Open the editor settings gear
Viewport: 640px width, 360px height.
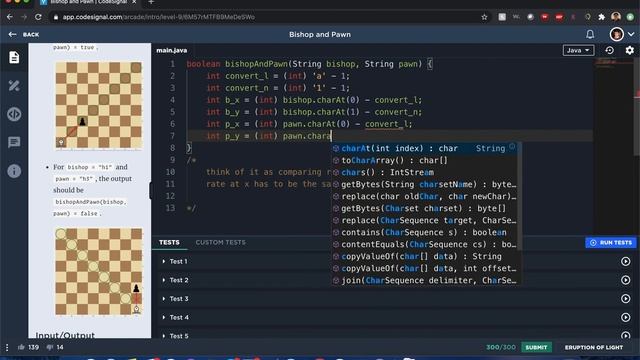(x=630, y=50)
